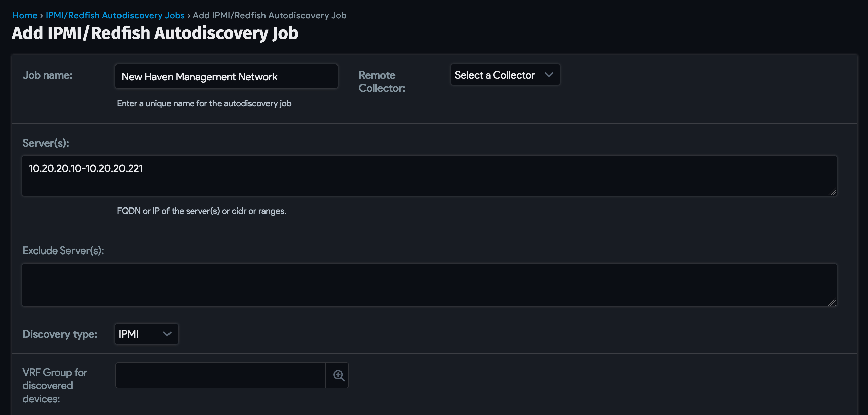Click the IP range 10.20.20.10-10.20.20.221
The width and height of the screenshot is (868, 415).
85,168
